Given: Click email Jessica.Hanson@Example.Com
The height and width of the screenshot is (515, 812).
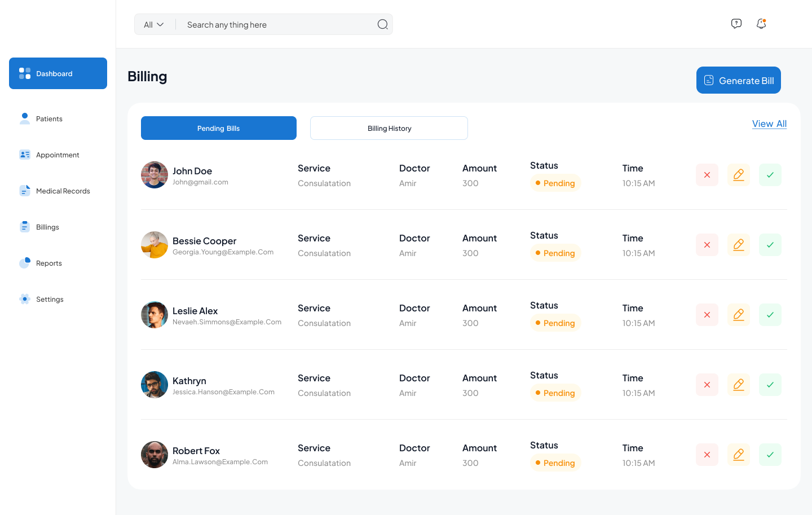Looking at the screenshot, I should [223, 392].
